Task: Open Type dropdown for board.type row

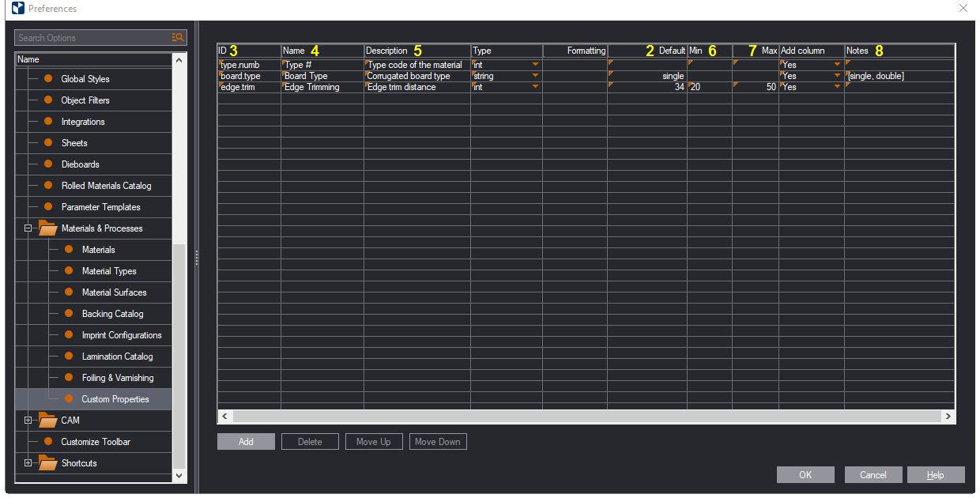Action: click(x=535, y=76)
